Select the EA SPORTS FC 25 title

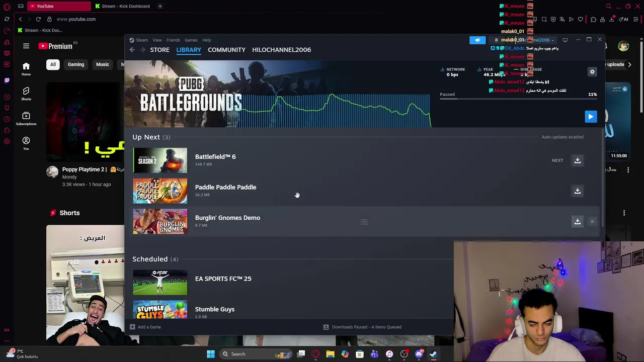point(223,279)
